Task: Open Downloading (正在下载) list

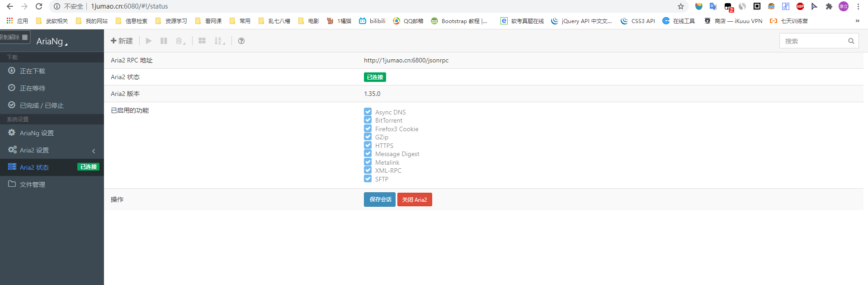Action: 52,71
